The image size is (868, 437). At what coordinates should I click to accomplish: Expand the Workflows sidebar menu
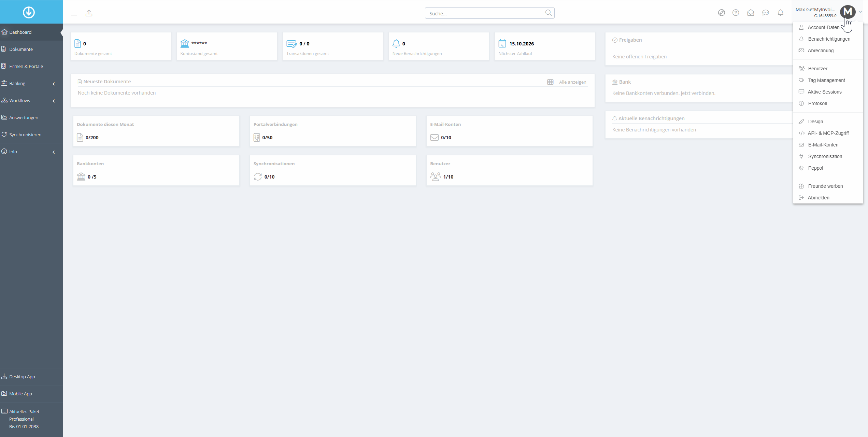31,100
